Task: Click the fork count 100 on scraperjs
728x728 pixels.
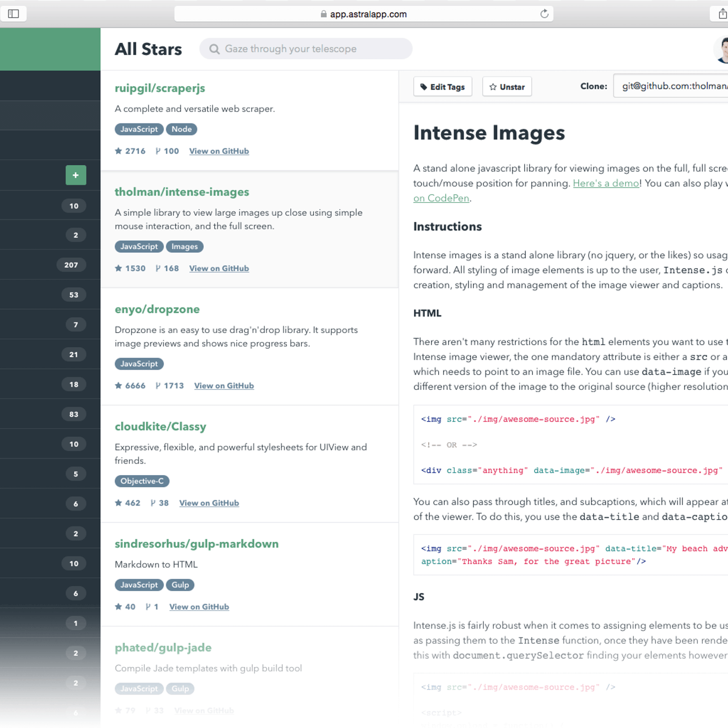Action: pyautogui.click(x=167, y=151)
